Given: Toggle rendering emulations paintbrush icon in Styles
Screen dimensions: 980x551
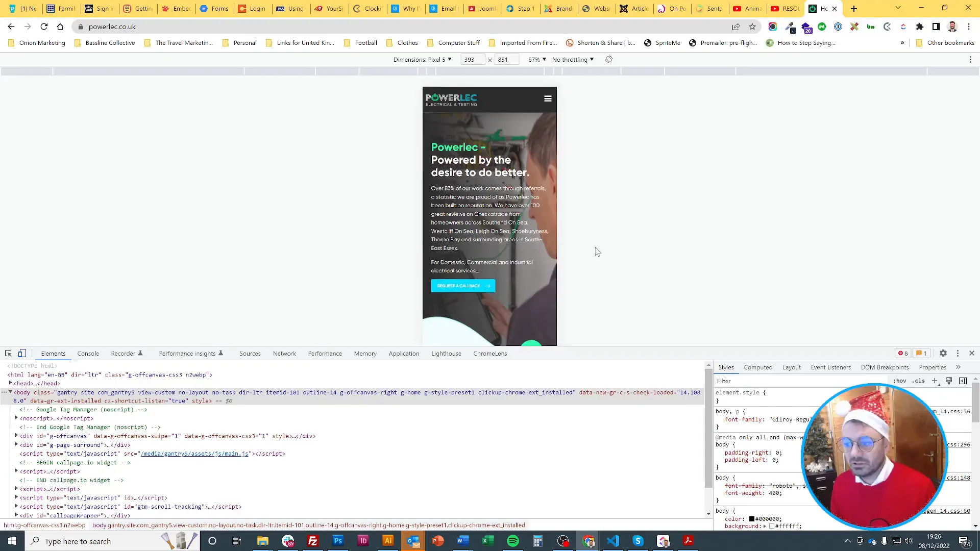Looking at the screenshot, I should 949,381.
